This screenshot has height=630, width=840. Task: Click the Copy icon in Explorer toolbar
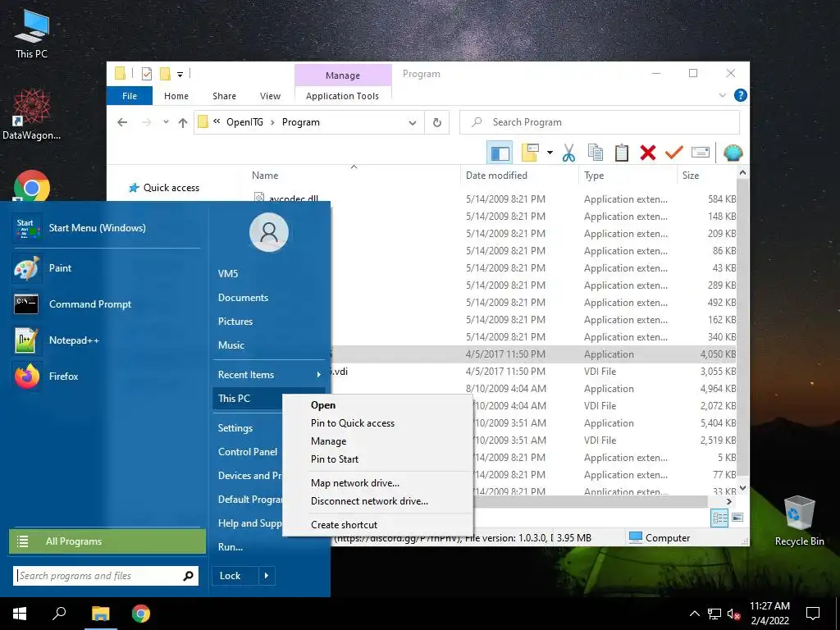[x=596, y=153]
